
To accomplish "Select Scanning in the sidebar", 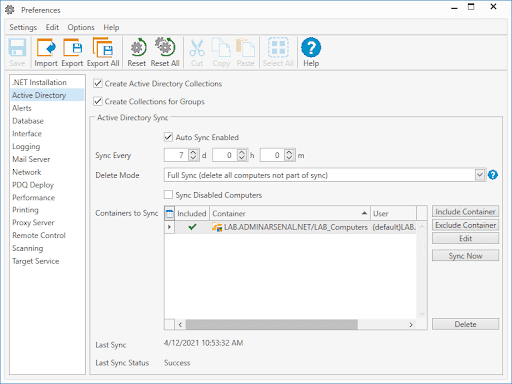I will click(x=47, y=248).
